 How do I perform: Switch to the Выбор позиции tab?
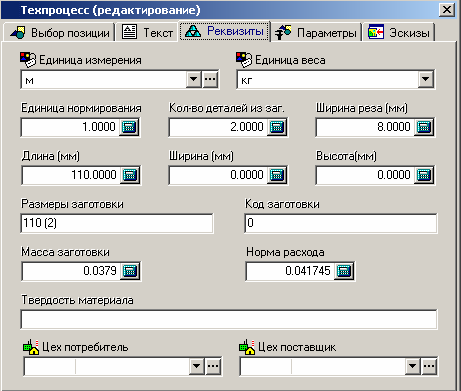pyautogui.click(x=59, y=33)
